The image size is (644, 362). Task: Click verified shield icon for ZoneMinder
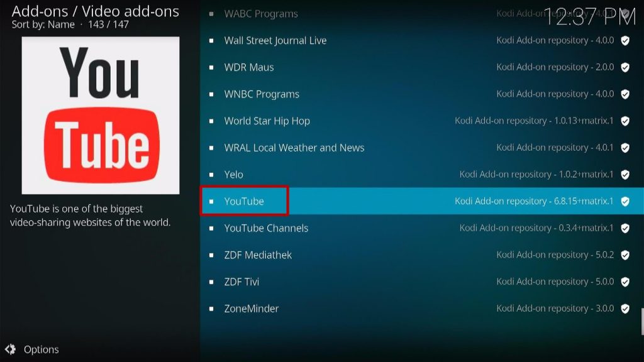coord(625,309)
